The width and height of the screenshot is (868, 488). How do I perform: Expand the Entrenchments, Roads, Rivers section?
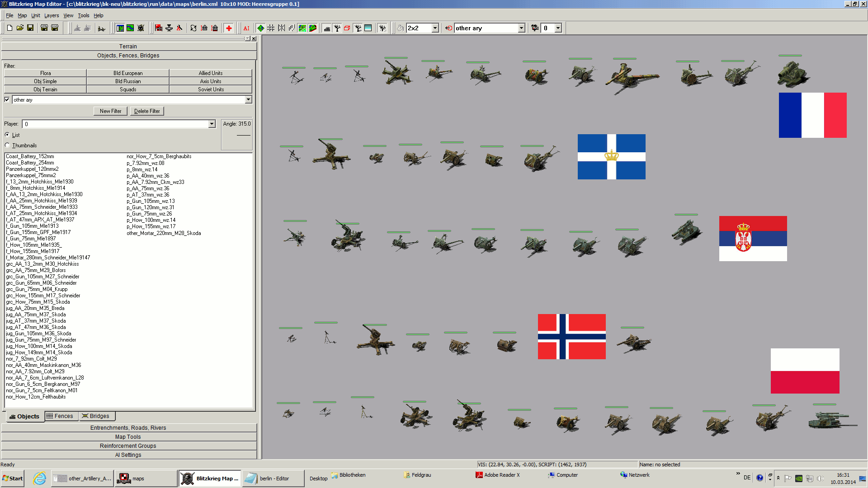point(129,427)
